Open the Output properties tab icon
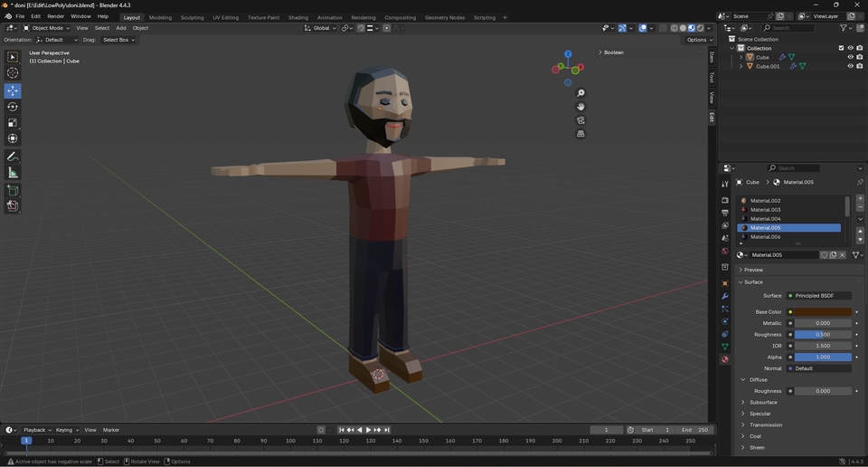This screenshot has width=868, height=467. point(724,213)
